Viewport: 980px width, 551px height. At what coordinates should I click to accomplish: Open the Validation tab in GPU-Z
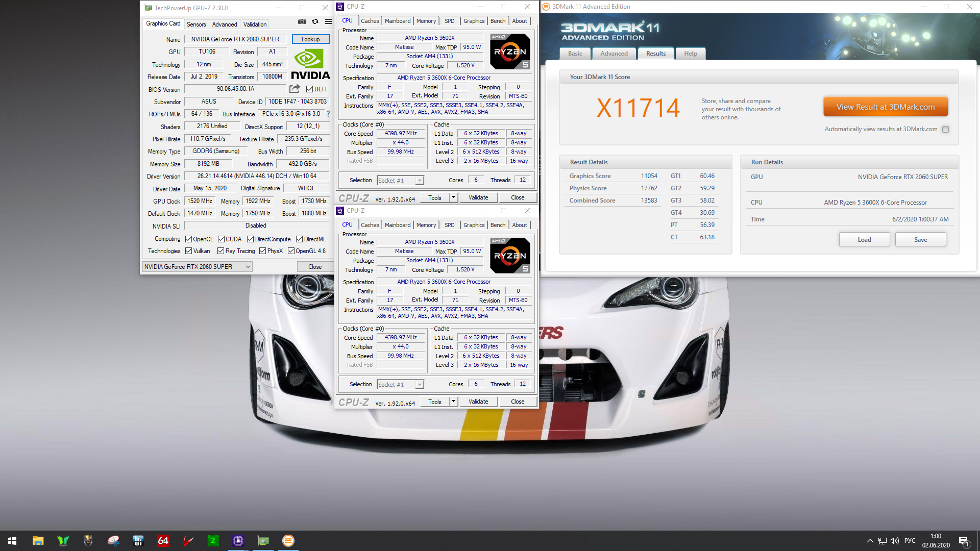[255, 24]
